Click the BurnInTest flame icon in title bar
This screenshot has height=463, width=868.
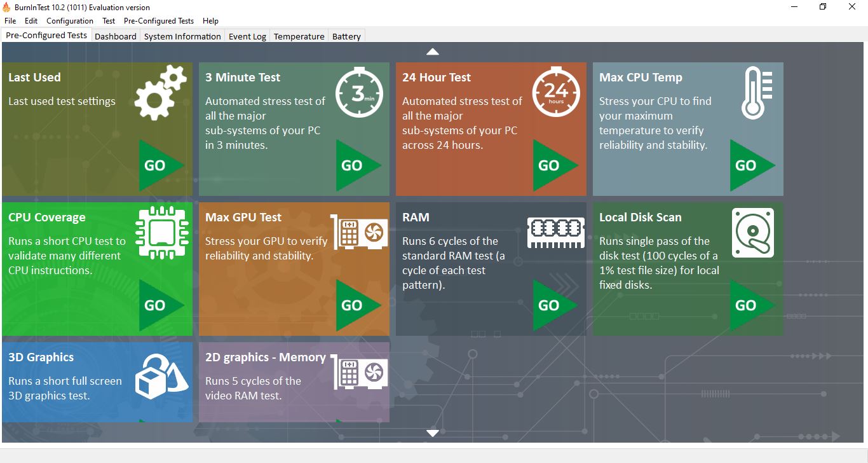point(6,8)
